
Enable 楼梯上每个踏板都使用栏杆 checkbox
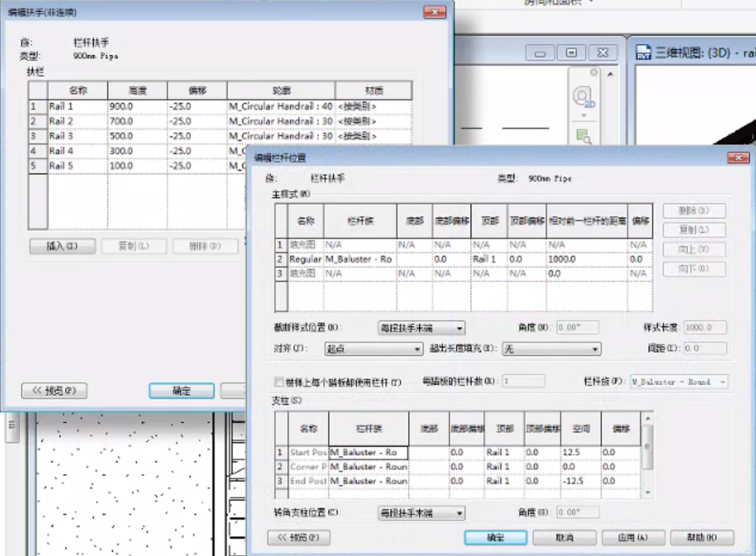click(279, 382)
